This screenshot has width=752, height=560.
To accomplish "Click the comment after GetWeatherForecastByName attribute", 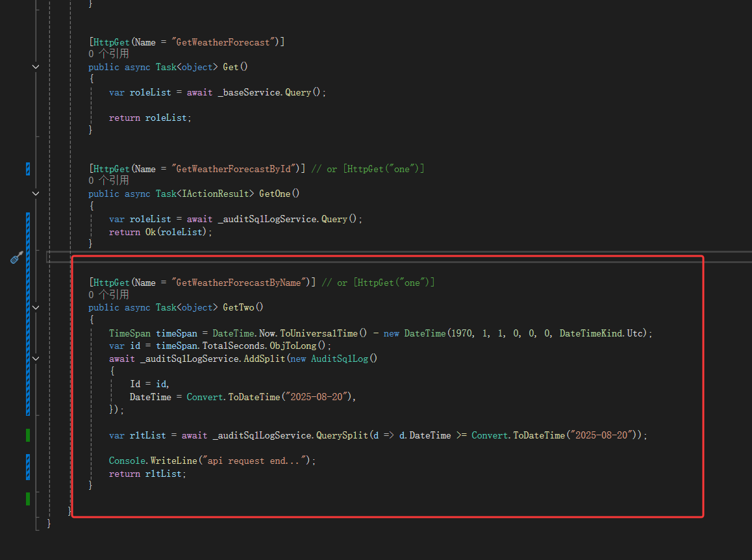I will pos(379,283).
